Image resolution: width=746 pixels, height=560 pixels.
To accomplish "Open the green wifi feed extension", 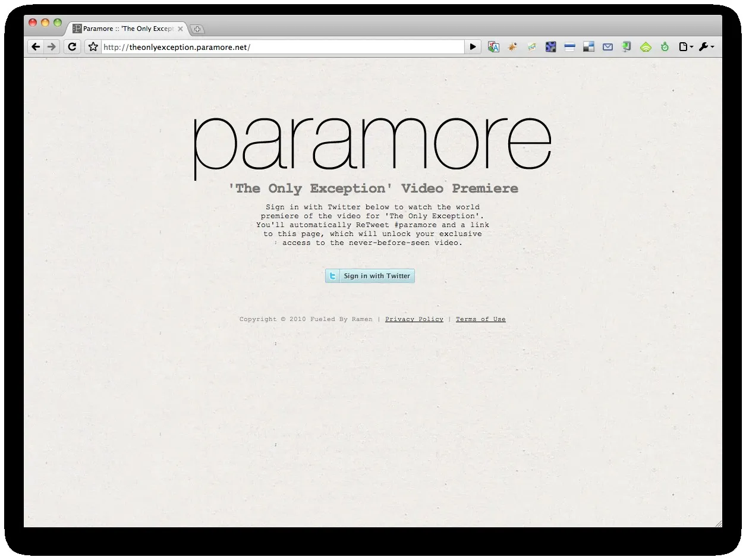I will [x=646, y=46].
